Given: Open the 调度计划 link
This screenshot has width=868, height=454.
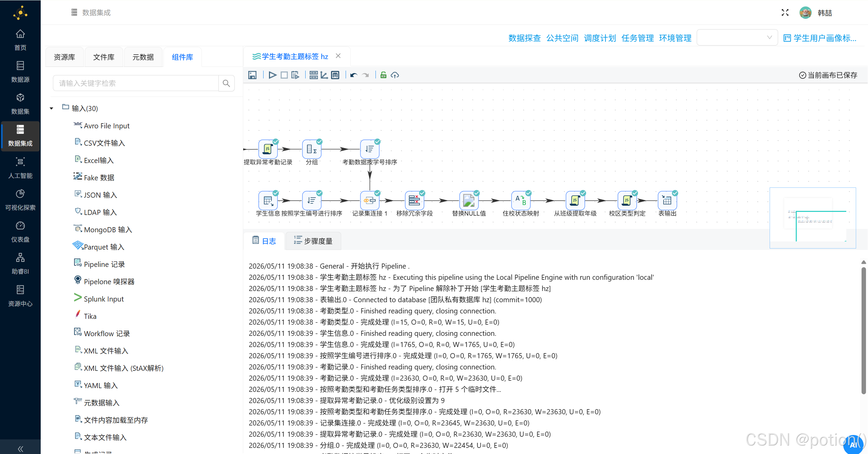Looking at the screenshot, I should coord(600,38).
